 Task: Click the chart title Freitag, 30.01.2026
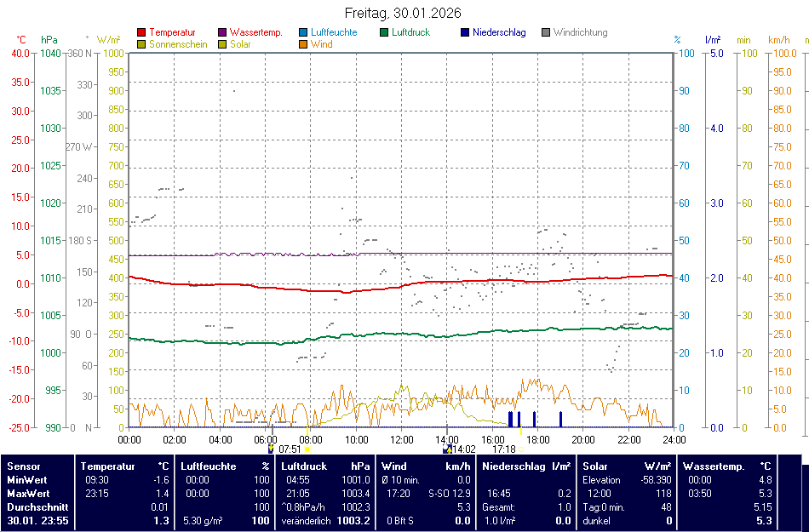[404, 13]
